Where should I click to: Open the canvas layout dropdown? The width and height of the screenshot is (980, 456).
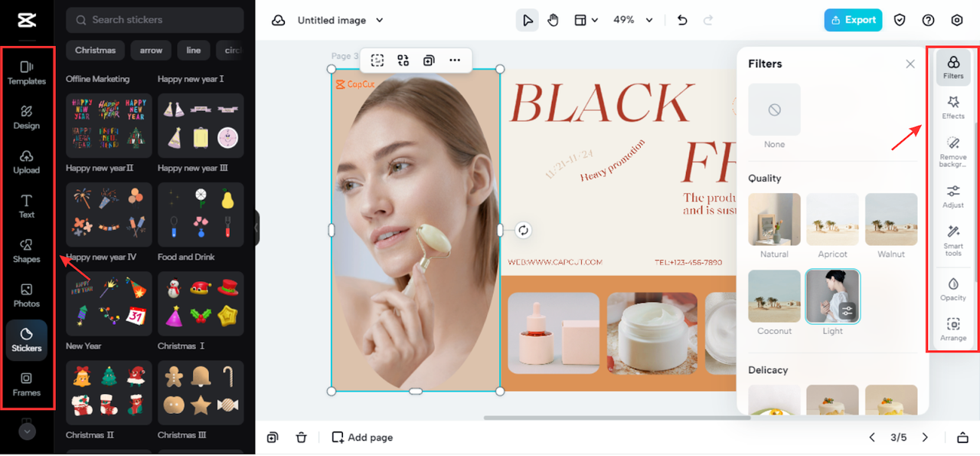tap(586, 21)
